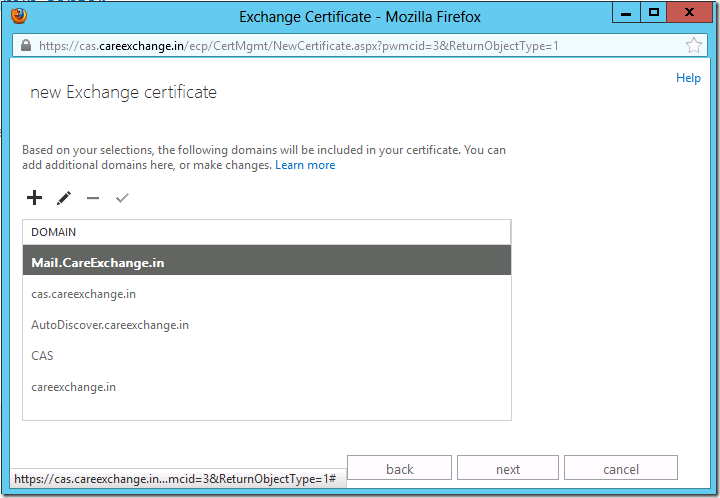720x498 pixels.
Task: Proceed with the next button
Action: point(508,468)
